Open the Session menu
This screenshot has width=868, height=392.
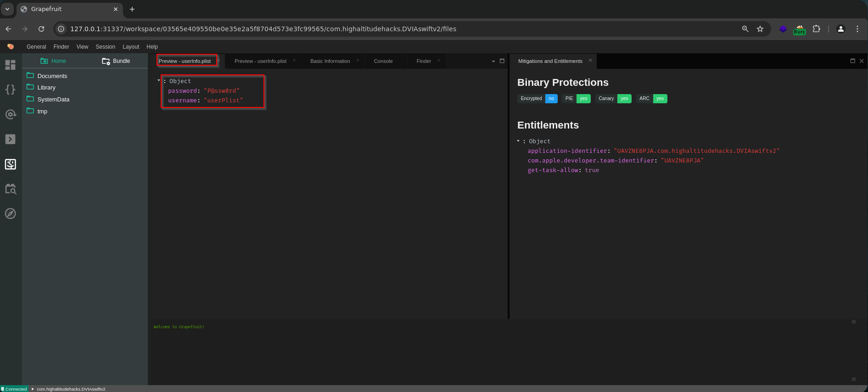[x=105, y=47]
